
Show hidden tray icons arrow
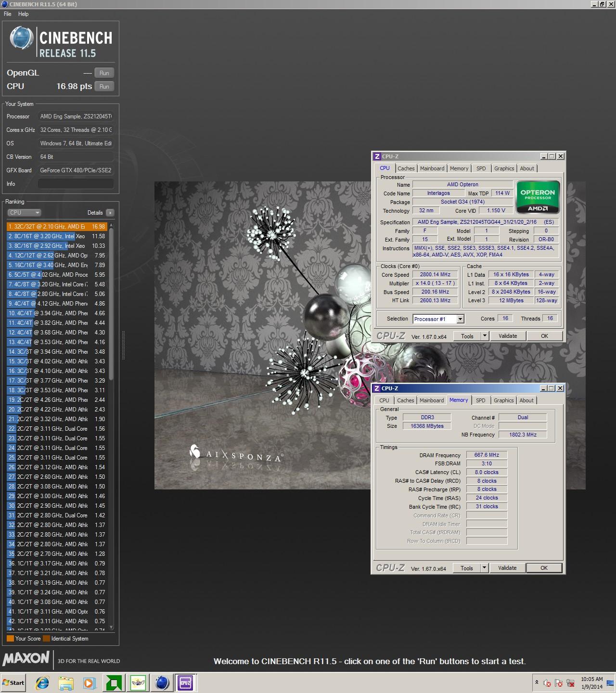pyautogui.click(x=537, y=682)
